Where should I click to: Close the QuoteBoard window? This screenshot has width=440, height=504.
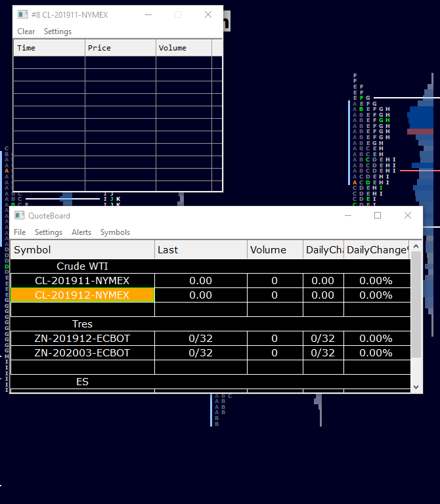point(408,215)
